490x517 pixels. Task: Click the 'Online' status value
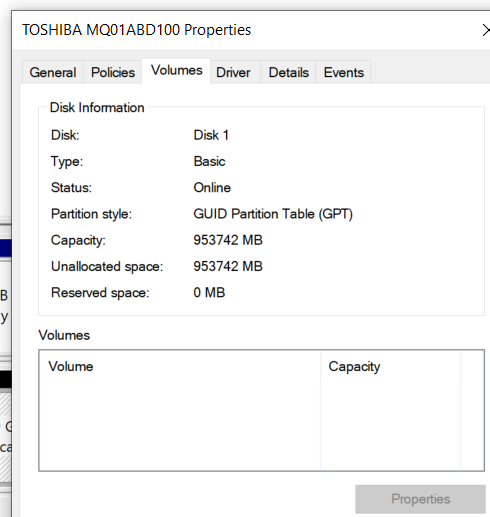pos(212,188)
